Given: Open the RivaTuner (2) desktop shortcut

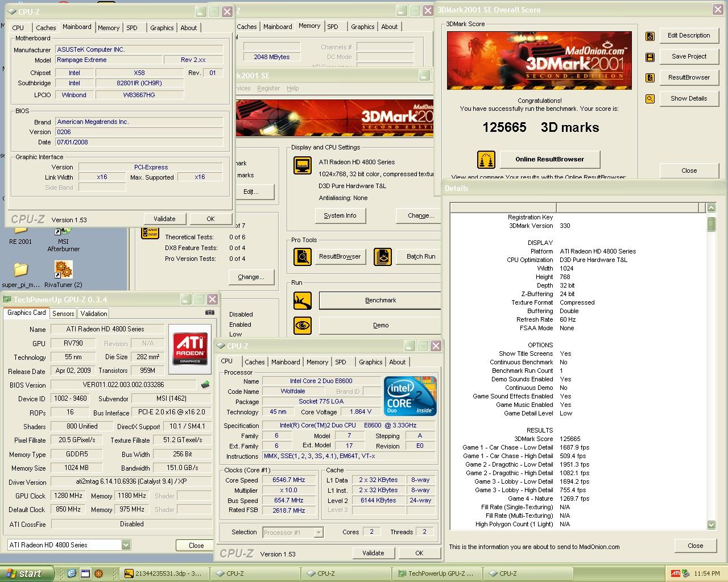Looking at the screenshot, I should [63, 274].
